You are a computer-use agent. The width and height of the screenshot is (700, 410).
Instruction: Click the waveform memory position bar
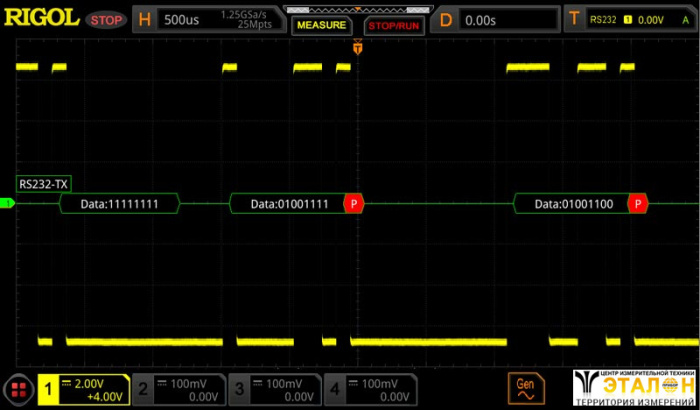pyautogui.click(x=355, y=9)
